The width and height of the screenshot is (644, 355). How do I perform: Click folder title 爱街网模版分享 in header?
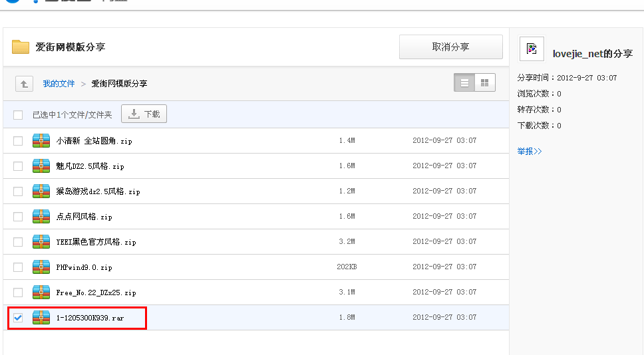tap(71, 47)
